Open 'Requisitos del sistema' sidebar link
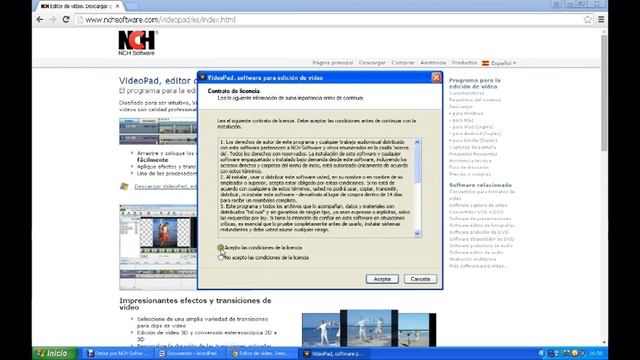Viewport: 640px width, 360px height. pyautogui.click(x=475, y=100)
